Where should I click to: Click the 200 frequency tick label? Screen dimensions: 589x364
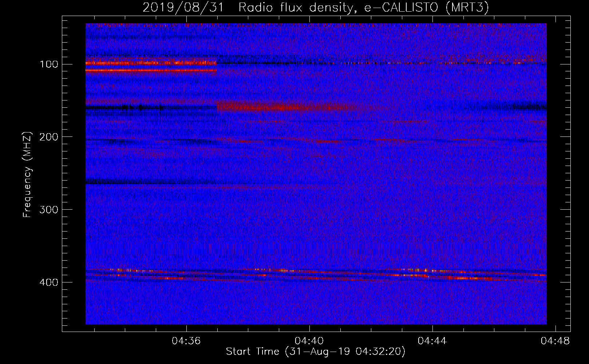49,137
